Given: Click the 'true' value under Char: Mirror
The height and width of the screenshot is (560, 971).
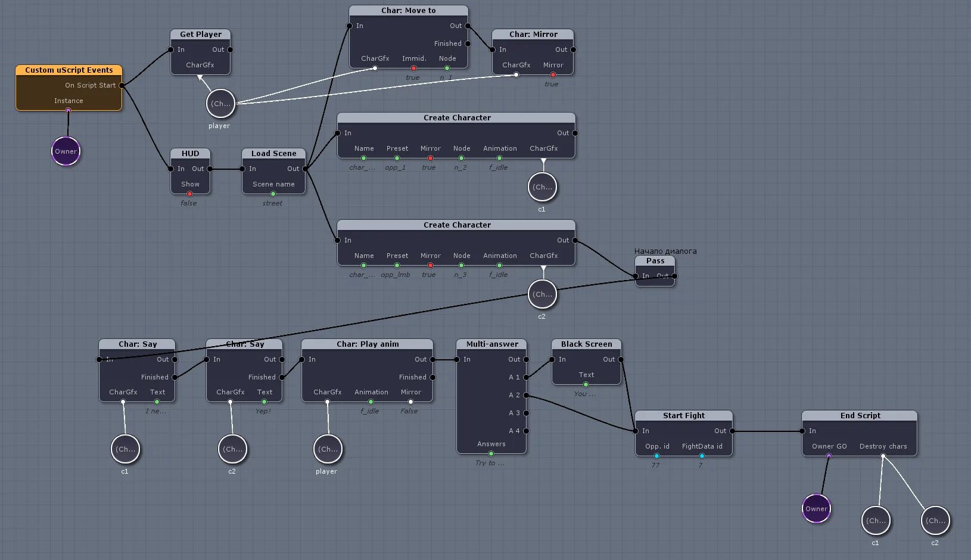Looking at the screenshot, I should click(551, 84).
